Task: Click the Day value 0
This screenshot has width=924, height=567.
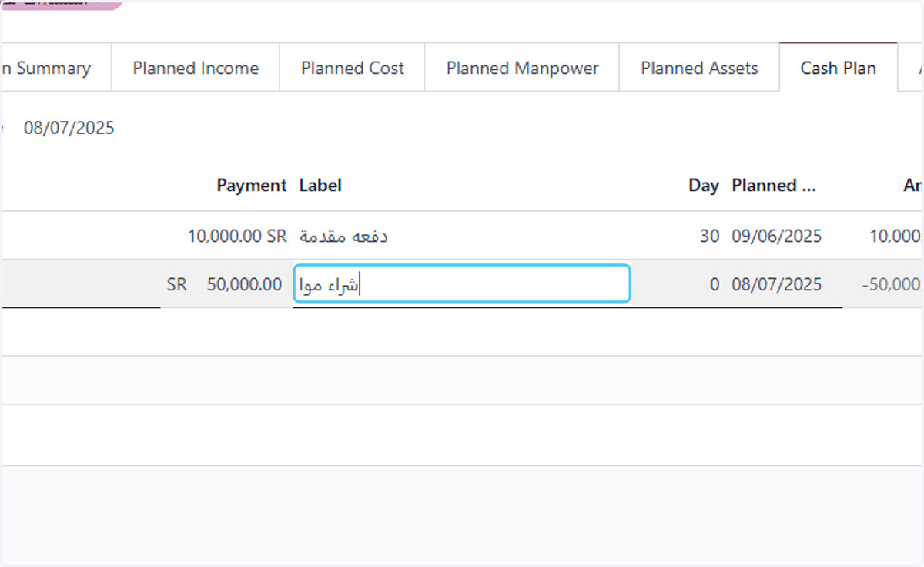Action: (715, 284)
